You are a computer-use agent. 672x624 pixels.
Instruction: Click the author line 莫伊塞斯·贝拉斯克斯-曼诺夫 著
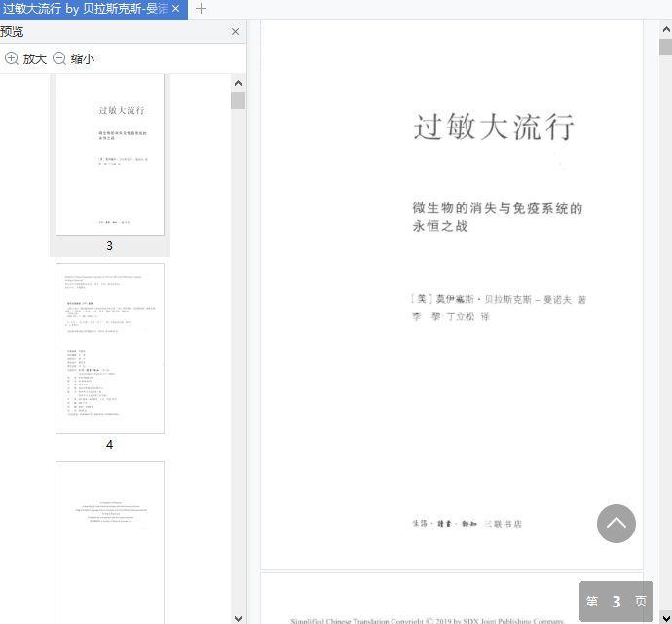499,300
